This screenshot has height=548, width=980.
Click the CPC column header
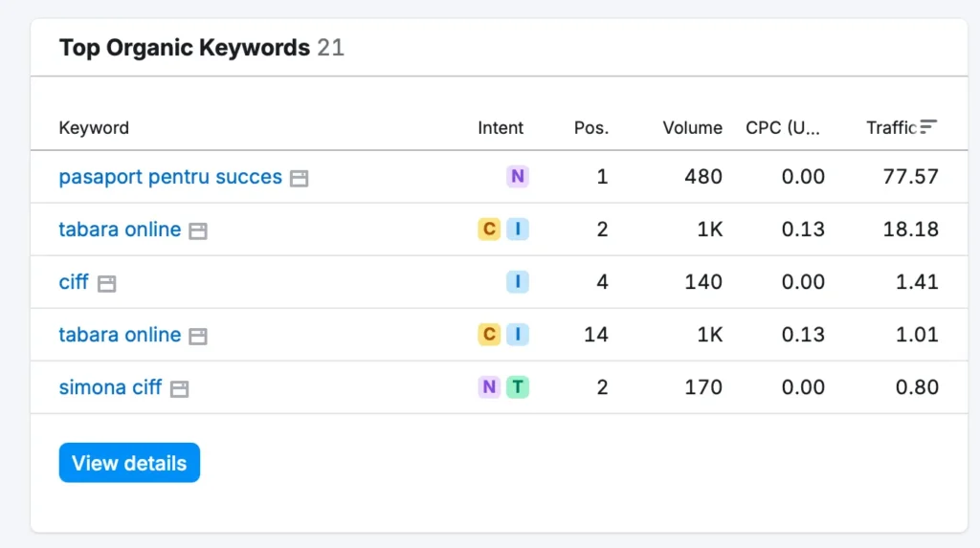pyautogui.click(x=783, y=128)
